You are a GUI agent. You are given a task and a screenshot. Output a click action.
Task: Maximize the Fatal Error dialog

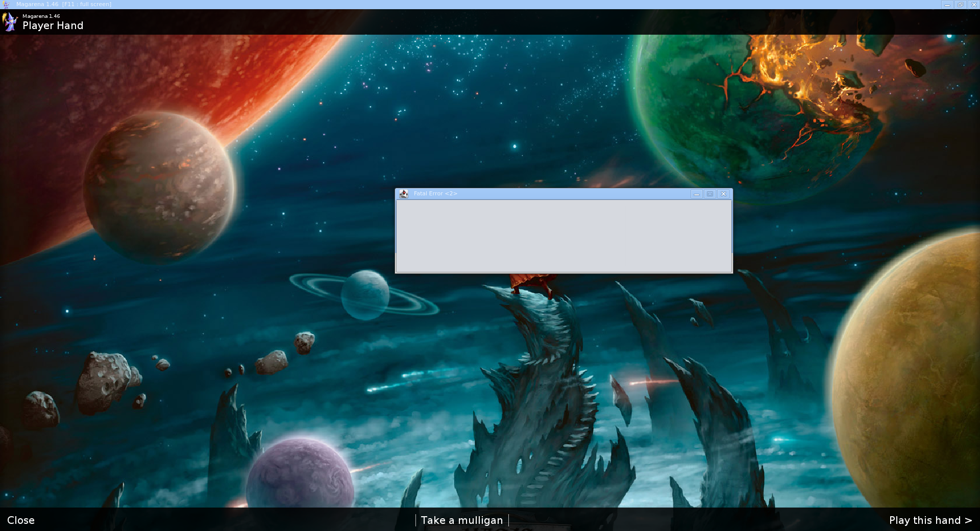pyautogui.click(x=709, y=194)
